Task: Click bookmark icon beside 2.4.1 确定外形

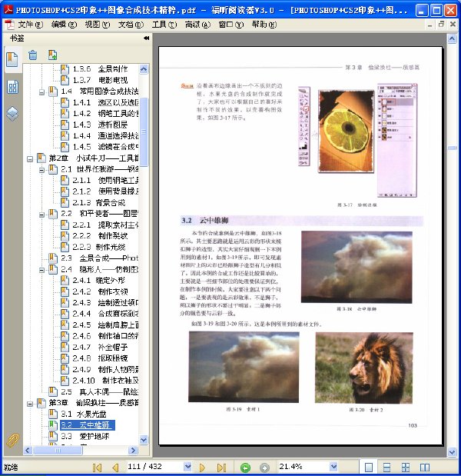Action: (x=65, y=280)
